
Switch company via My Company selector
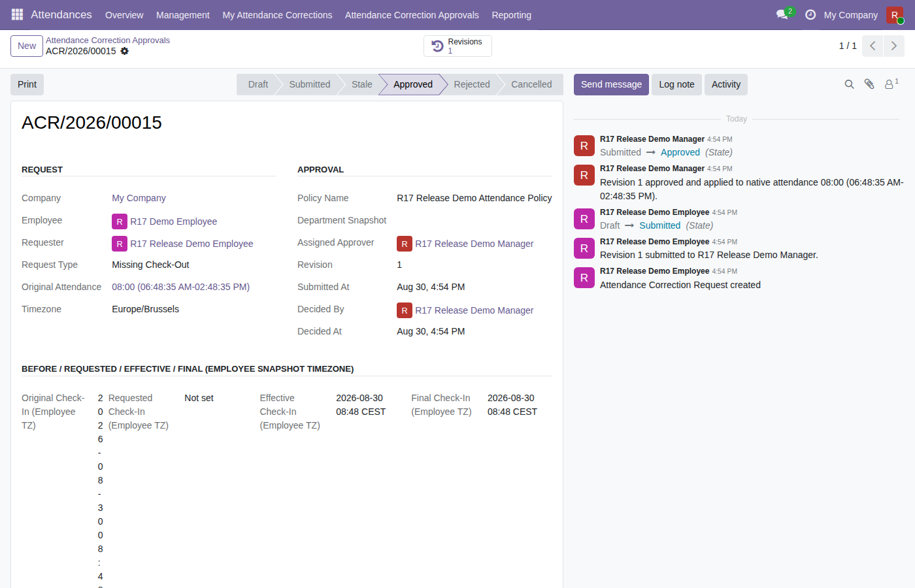851,15
